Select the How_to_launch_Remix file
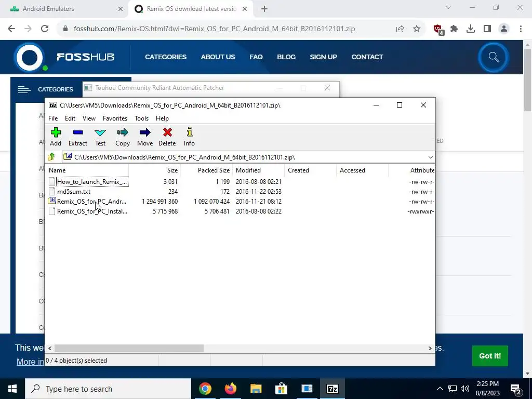Viewport: 532px width, 399px height. click(92, 181)
